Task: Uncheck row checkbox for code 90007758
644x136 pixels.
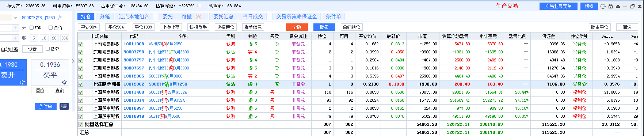Action: 80,52
